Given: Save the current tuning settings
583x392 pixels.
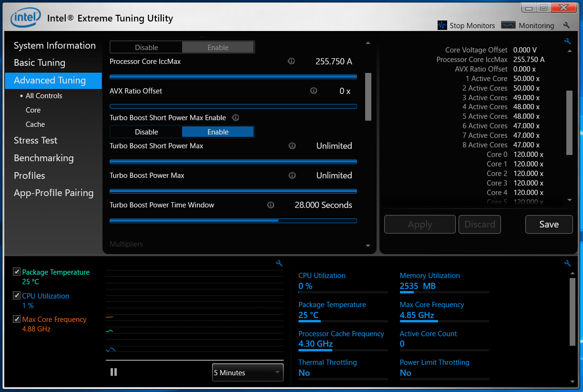Looking at the screenshot, I should 549,224.
